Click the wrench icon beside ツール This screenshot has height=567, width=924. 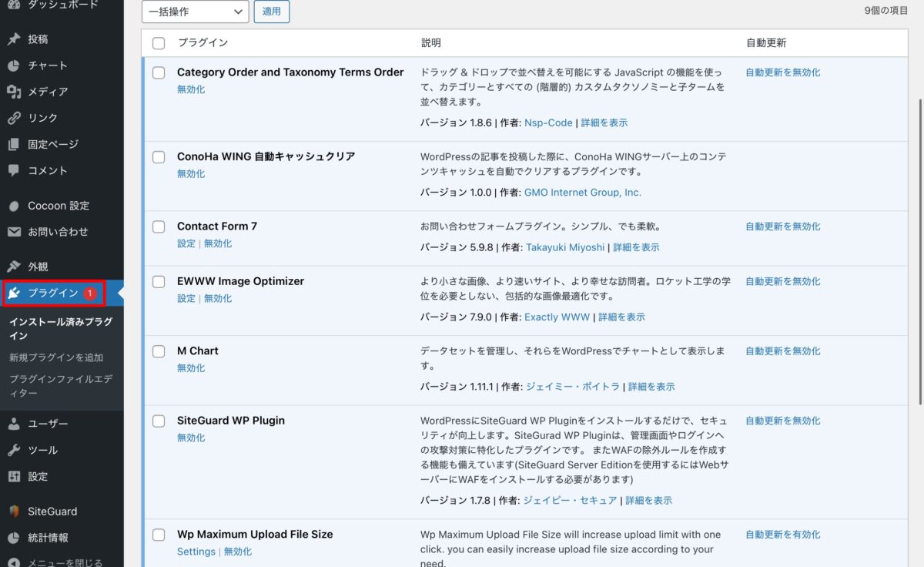pyautogui.click(x=14, y=450)
